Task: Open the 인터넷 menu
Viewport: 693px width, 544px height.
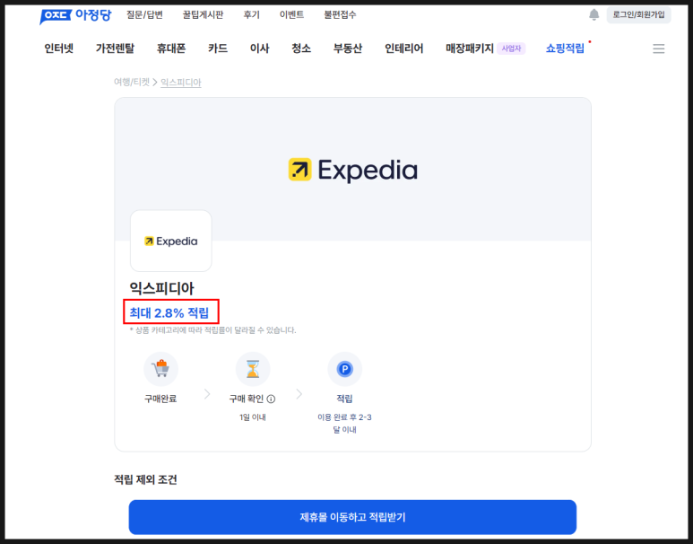Action: pyautogui.click(x=59, y=48)
